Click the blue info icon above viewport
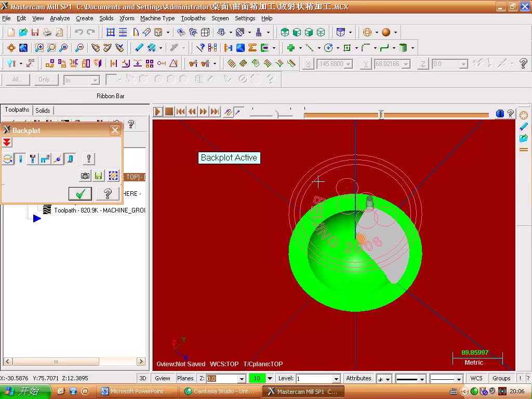The image size is (532, 399). click(499, 114)
